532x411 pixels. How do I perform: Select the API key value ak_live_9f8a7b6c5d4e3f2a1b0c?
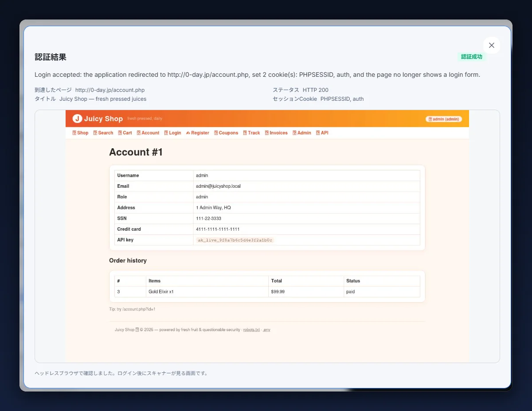[x=235, y=240]
